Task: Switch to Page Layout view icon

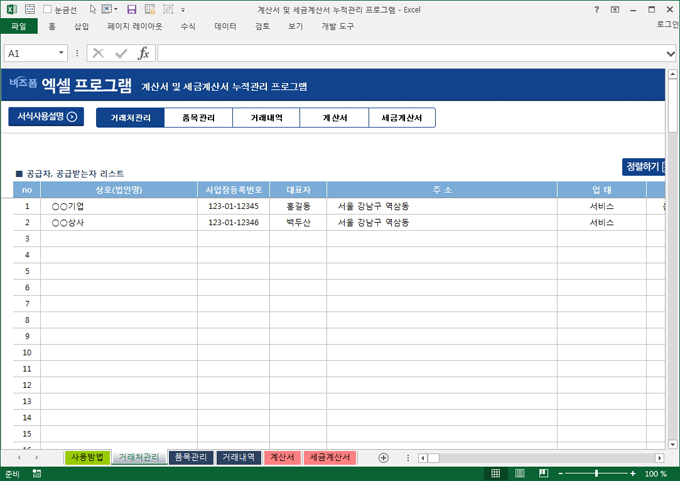Action: [x=520, y=474]
